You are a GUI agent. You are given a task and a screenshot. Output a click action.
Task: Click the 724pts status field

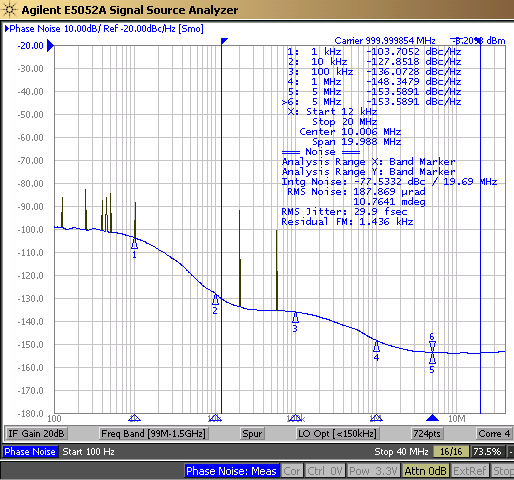coord(427,434)
